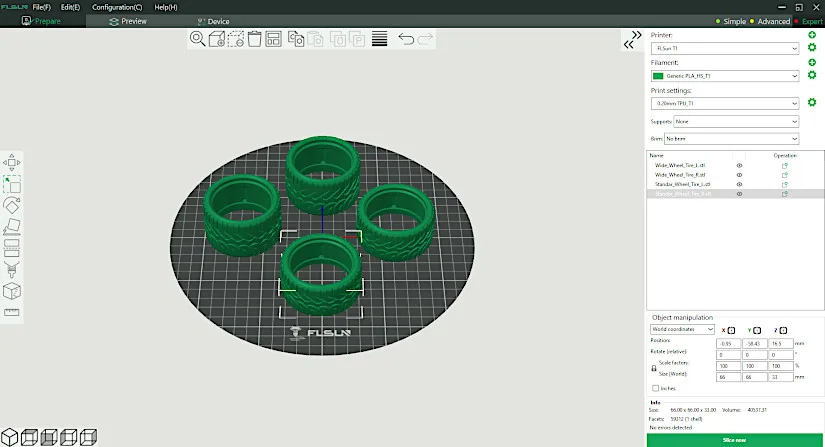
Task: Toggle visibility of Standar_Wheel_Tire_R.stl
Action: click(739, 194)
